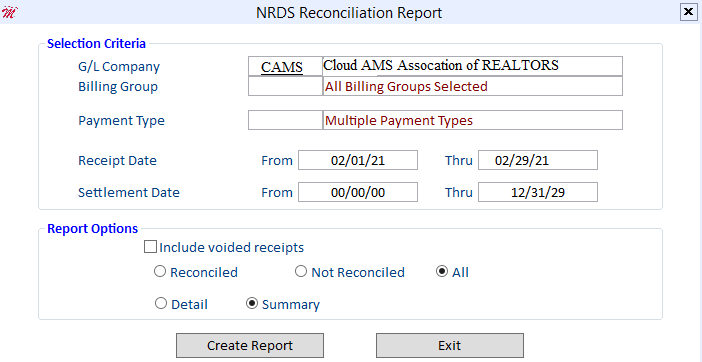Click the CAMS G/L Company code field

(x=285, y=66)
